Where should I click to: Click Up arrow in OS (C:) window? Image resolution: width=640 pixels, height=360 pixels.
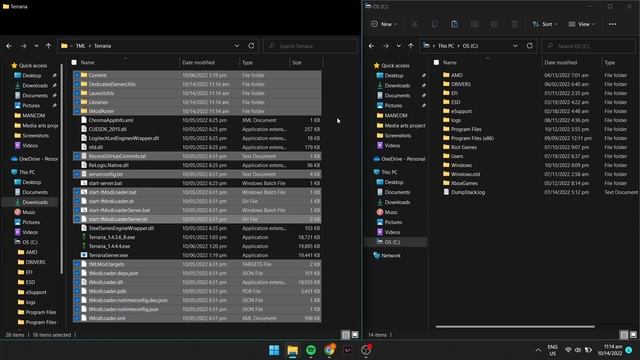411,46
